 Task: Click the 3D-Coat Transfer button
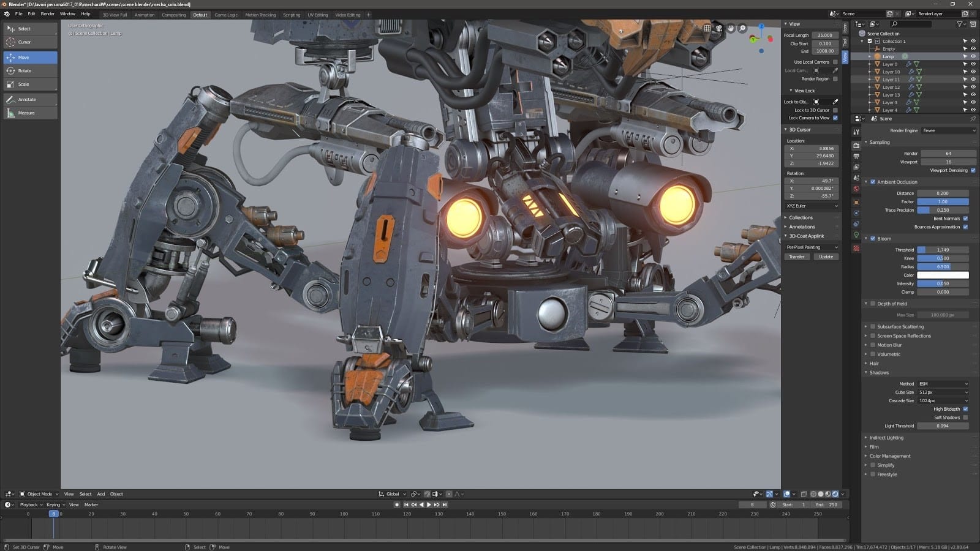click(797, 257)
